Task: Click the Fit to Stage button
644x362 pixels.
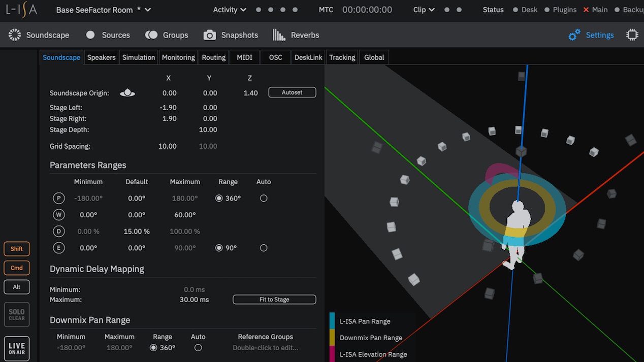Action: (274, 299)
